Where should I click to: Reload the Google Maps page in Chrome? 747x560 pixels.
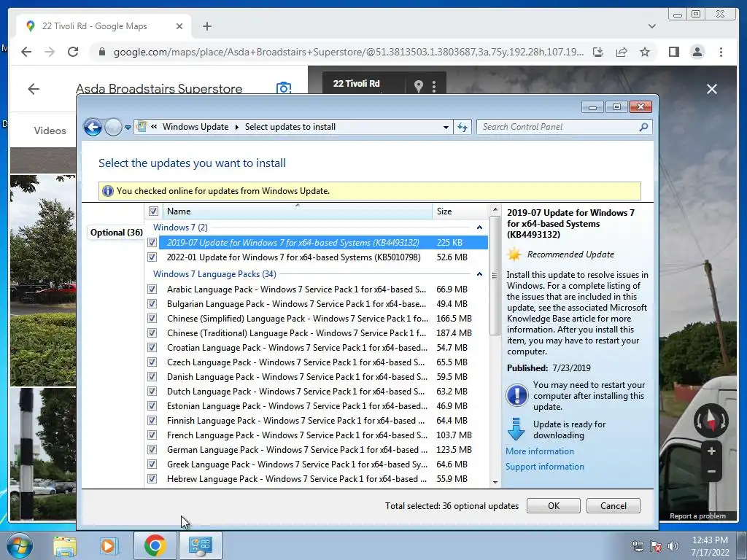[x=73, y=52]
